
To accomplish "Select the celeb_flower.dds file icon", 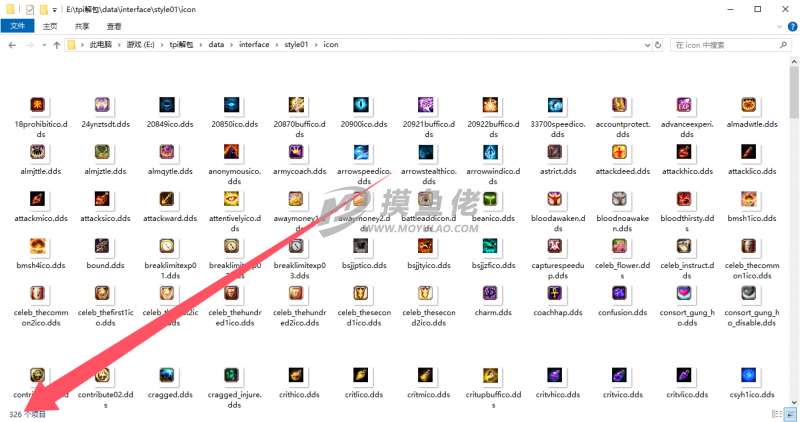I will pos(619,246).
